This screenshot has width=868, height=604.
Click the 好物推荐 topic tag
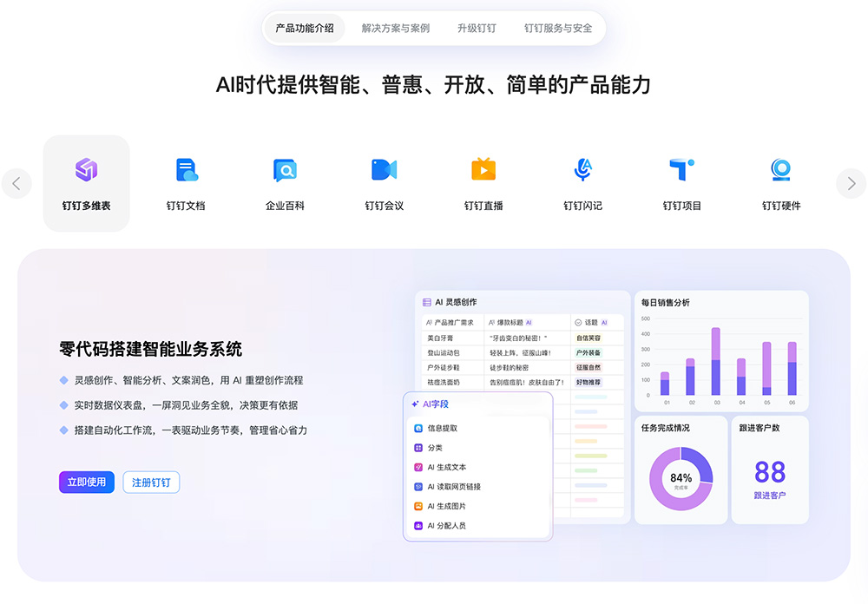pos(589,382)
